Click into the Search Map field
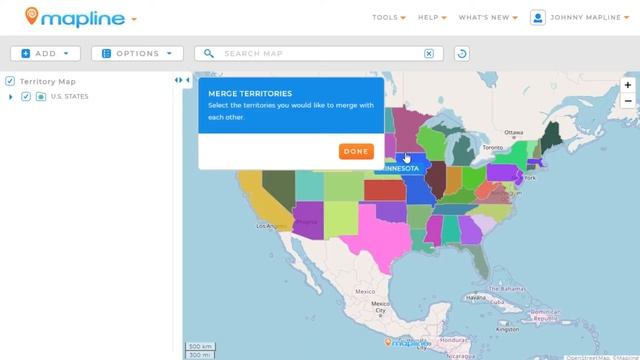The width and height of the screenshot is (640, 360). (x=319, y=53)
